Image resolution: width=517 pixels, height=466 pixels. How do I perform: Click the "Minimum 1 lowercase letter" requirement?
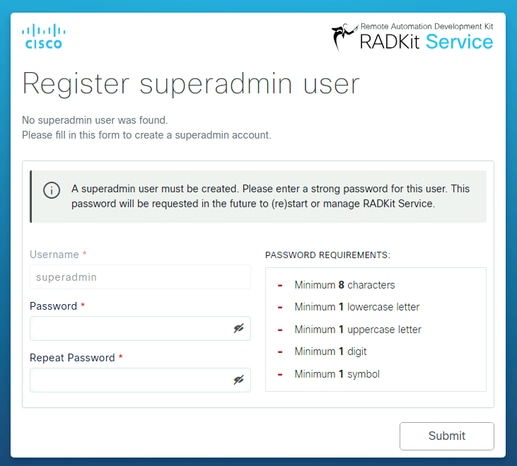point(357,307)
